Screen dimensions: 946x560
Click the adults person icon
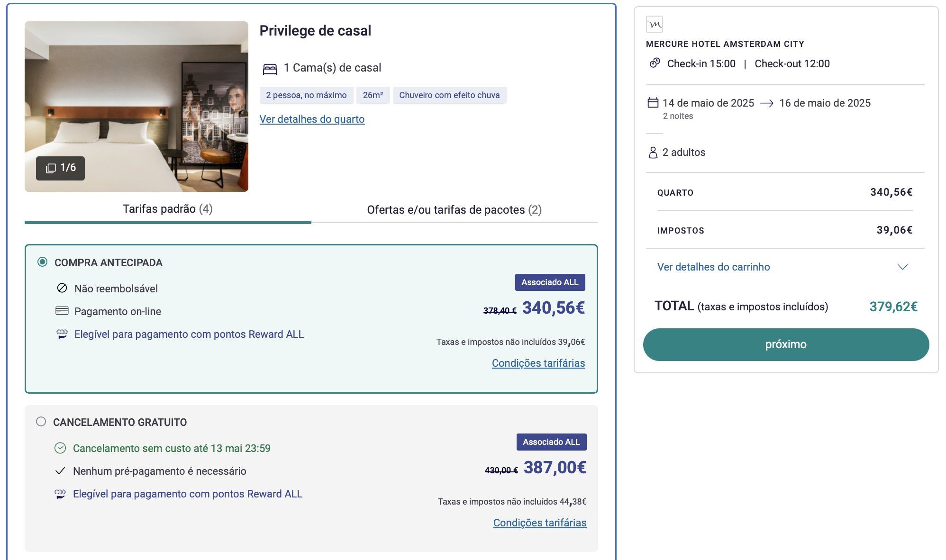(653, 153)
